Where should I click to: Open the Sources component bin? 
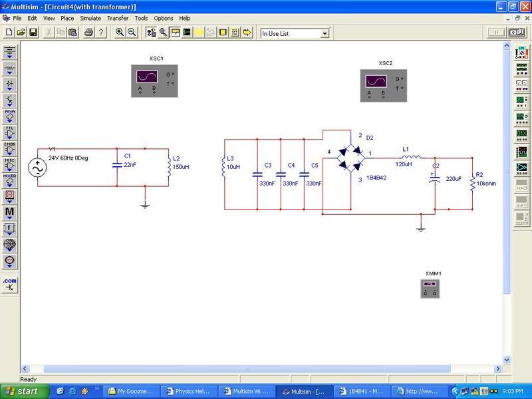[9, 51]
